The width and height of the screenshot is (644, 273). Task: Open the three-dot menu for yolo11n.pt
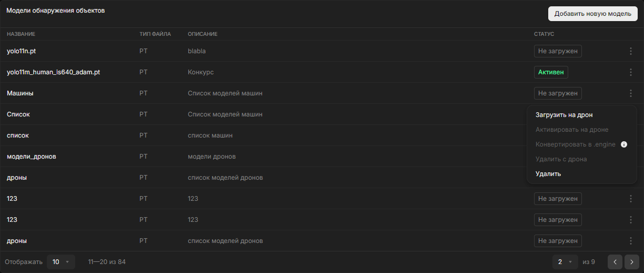630,51
